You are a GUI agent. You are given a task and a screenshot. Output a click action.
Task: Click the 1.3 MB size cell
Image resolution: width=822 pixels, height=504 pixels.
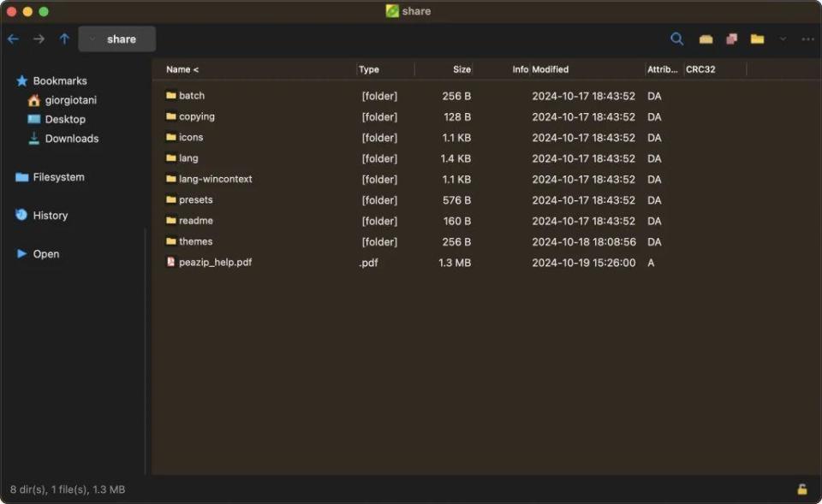455,263
